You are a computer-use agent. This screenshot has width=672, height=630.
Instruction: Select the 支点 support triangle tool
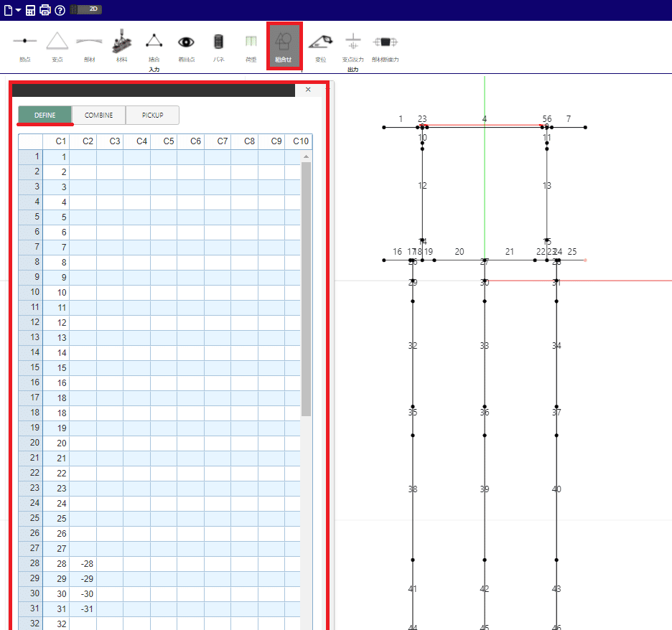(x=57, y=47)
